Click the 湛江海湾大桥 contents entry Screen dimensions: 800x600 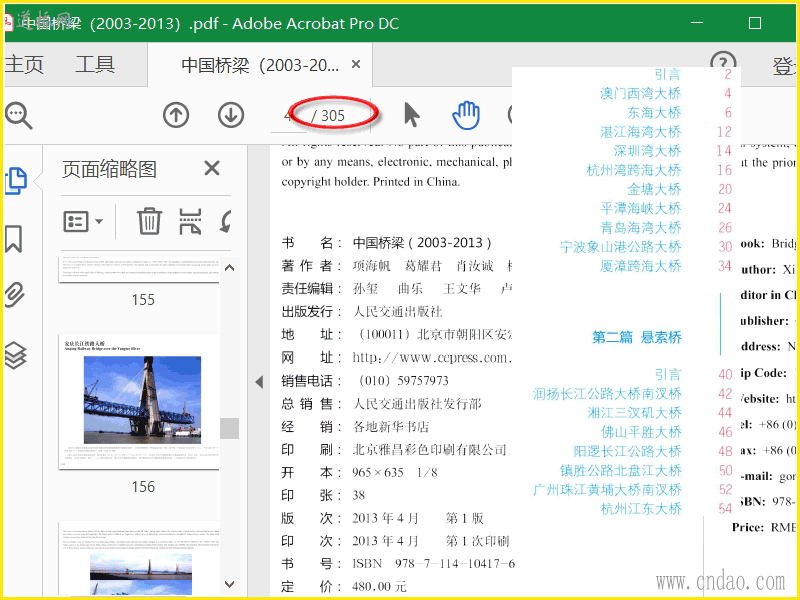[640, 132]
